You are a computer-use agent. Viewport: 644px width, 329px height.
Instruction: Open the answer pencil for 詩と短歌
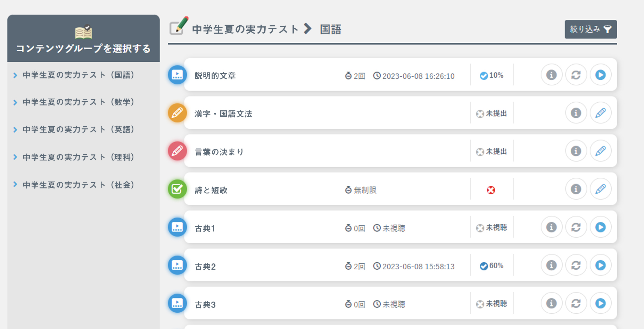[601, 189]
